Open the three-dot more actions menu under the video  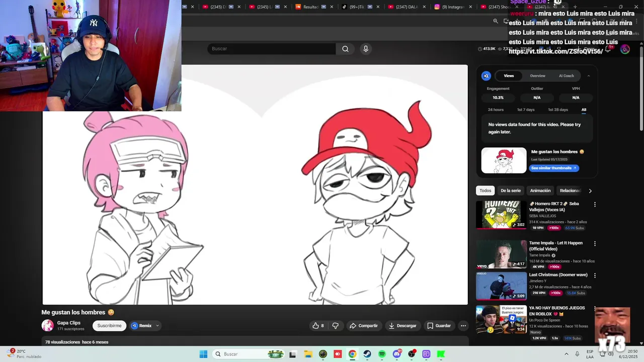[x=463, y=326]
